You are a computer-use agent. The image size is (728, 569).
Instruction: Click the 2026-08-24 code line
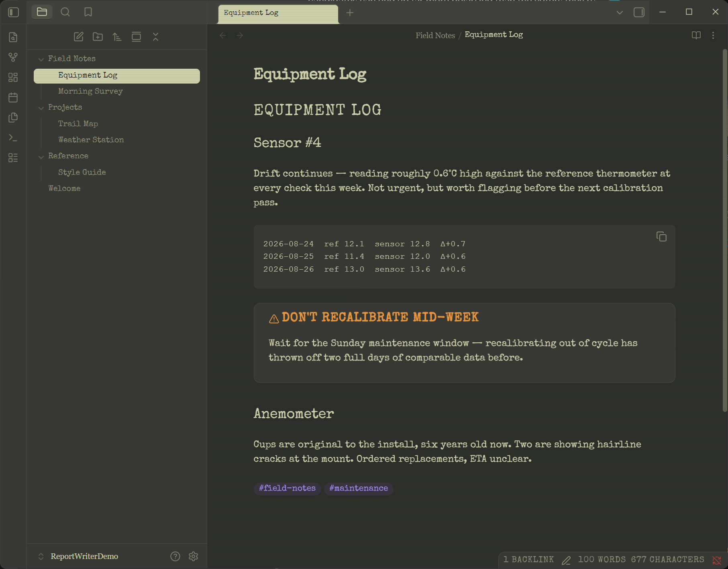(x=364, y=244)
